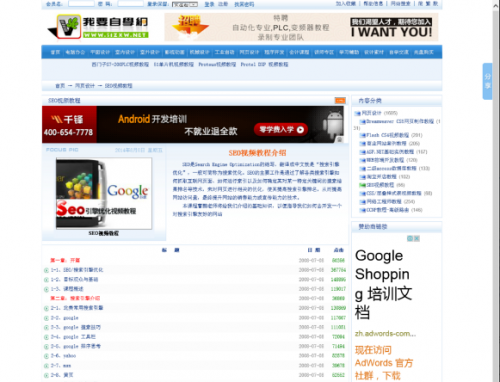
Task: Open the login duration dropdown in top bar
Action: pos(185,4)
